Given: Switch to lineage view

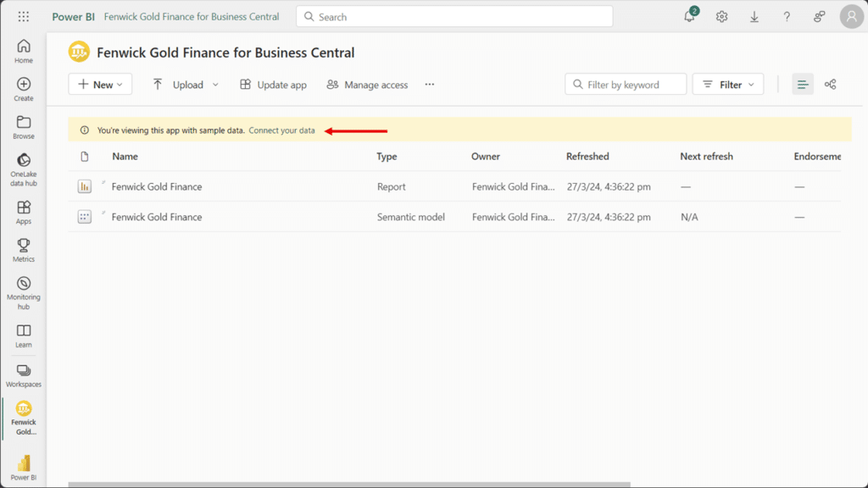Looking at the screenshot, I should click(x=831, y=84).
